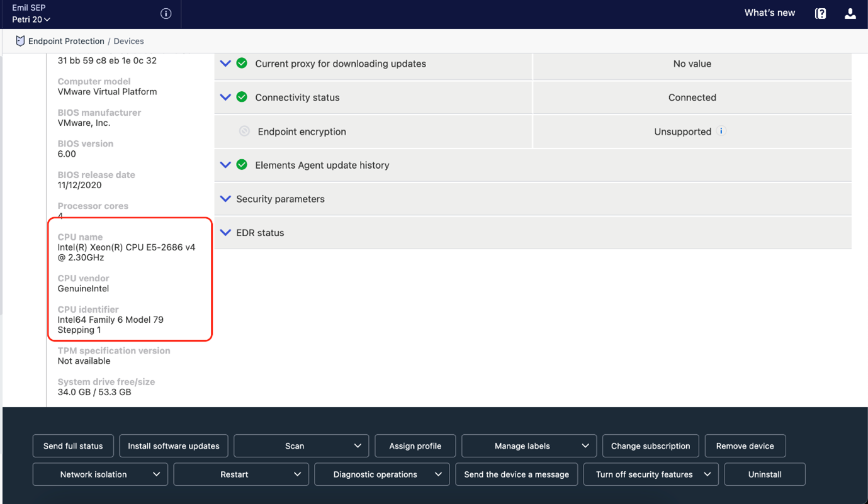The height and width of the screenshot is (504, 868).
Task: Click the Endpoint Protection shield icon
Action: point(20,41)
